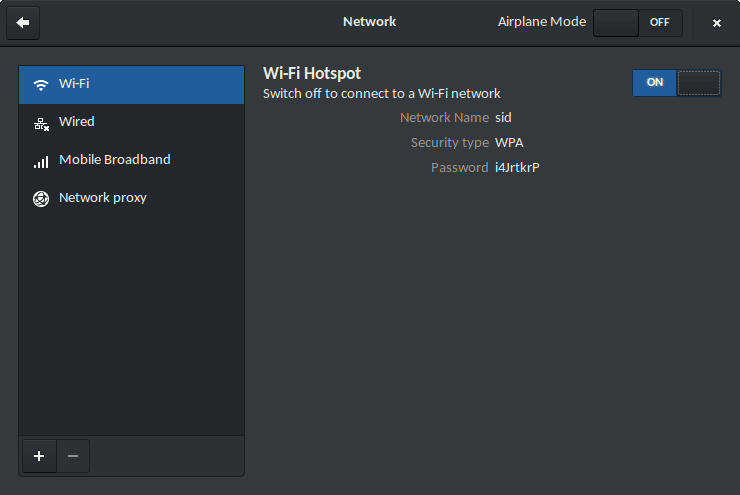Open the Wired network settings

(x=131, y=122)
